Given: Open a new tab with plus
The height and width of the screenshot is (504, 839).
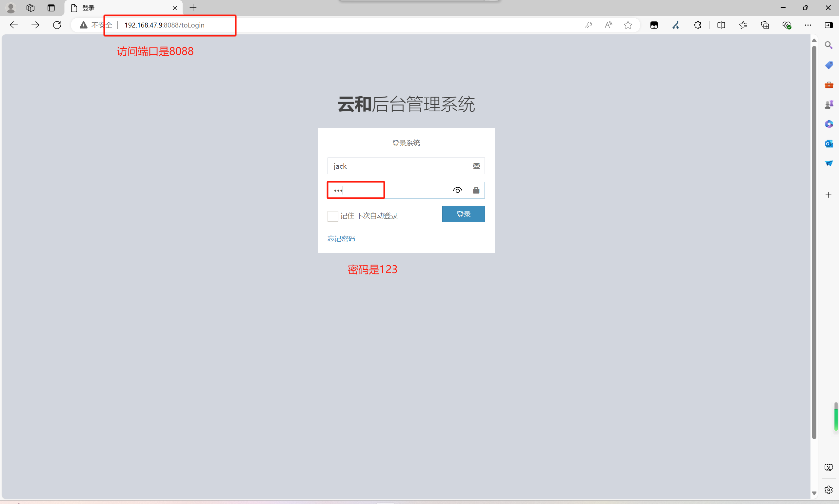Looking at the screenshot, I should tap(193, 8).
